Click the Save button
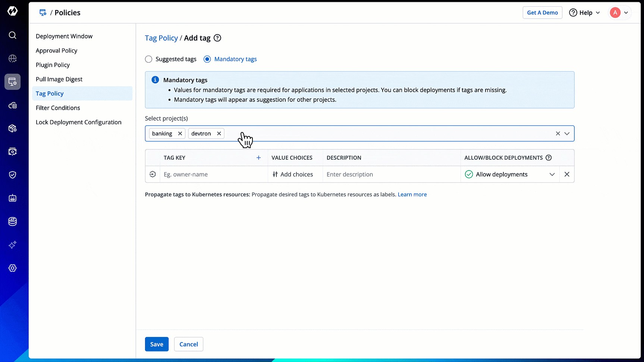The image size is (644, 362). [x=157, y=344]
